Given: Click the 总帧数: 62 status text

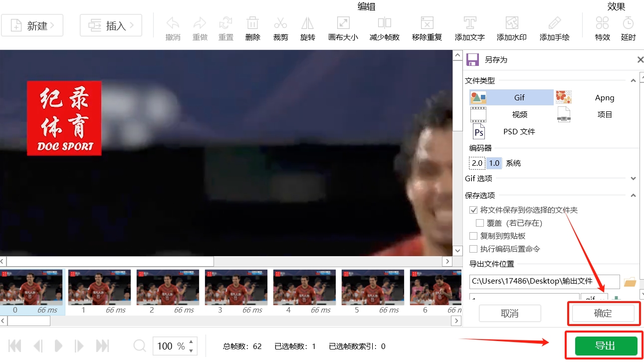Looking at the screenshot, I should pyautogui.click(x=242, y=346).
